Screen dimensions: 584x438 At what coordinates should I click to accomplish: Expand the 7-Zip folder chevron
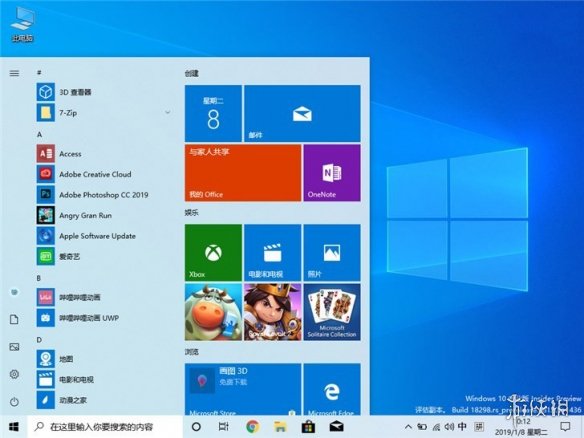point(168,112)
